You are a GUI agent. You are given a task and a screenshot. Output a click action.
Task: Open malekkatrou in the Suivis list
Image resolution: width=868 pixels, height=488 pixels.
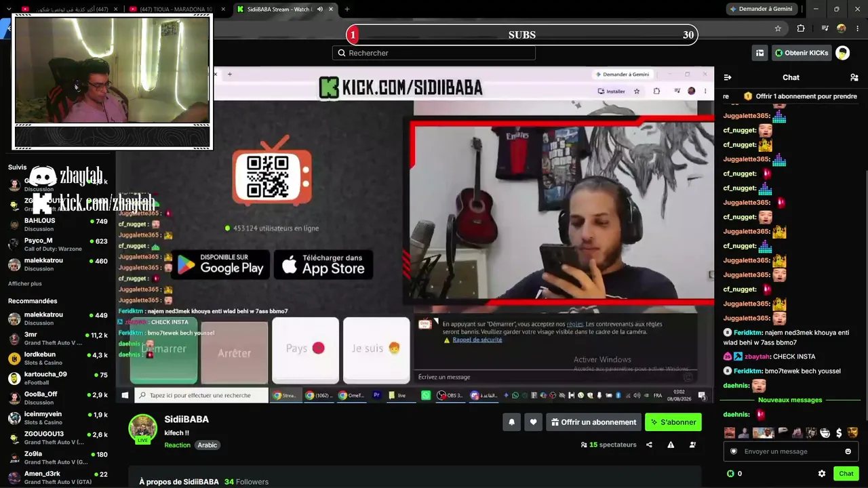click(x=58, y=264)
